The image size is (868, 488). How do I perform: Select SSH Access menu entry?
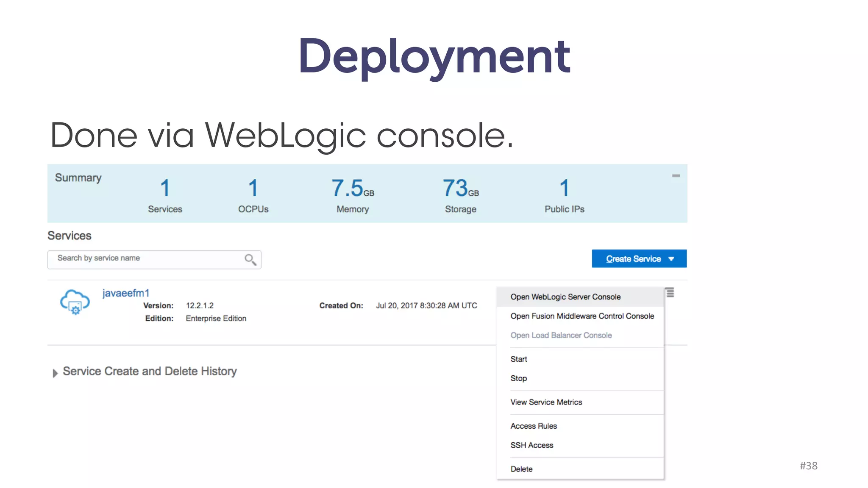(x=532, y=445)
